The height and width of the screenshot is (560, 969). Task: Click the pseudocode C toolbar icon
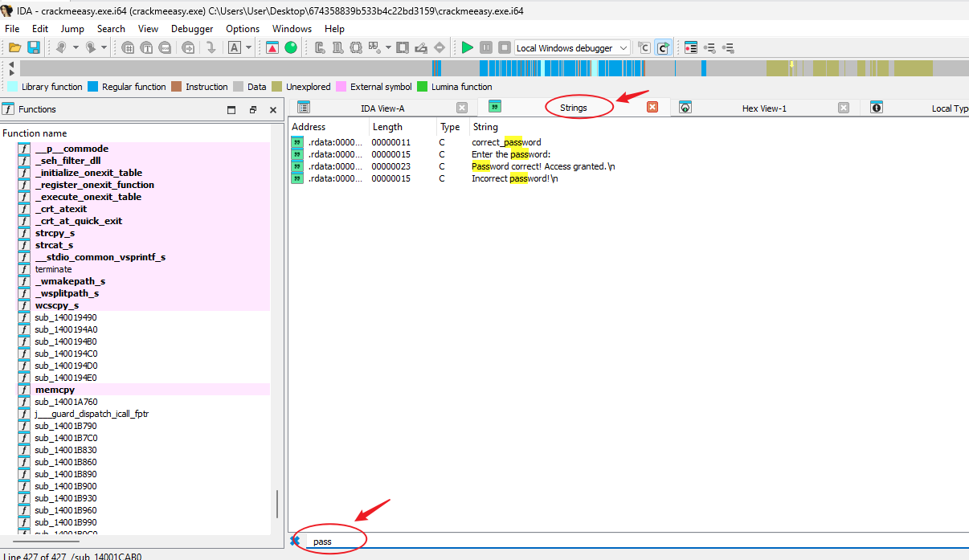[x=644, y=48]
